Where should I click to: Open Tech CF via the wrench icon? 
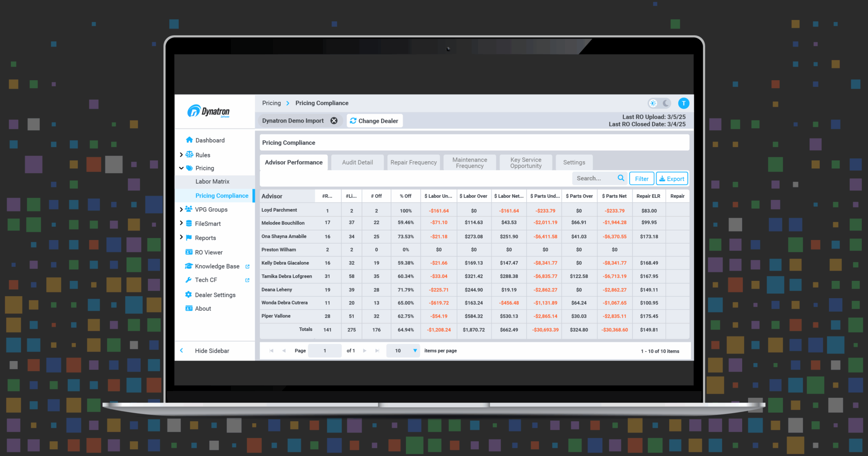pyautogui.click(x=189, y=280)
